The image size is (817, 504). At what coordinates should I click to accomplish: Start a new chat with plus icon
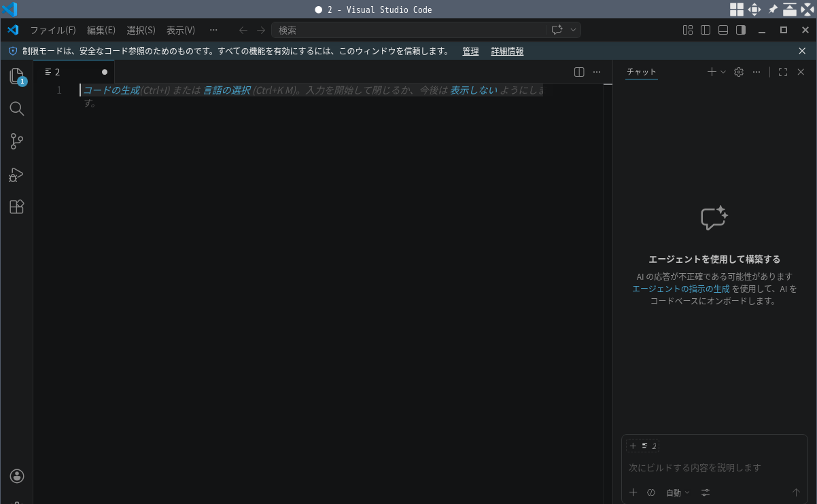pyautogui.click(x=712, y=72)
